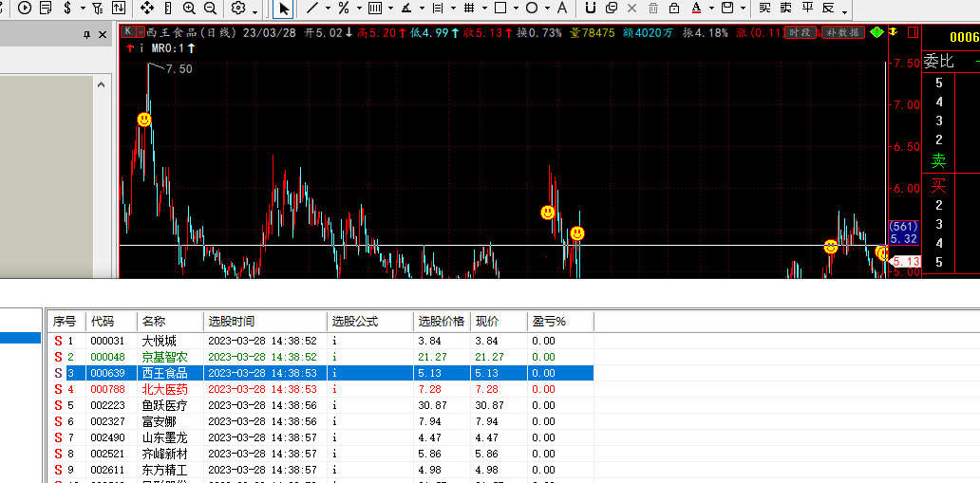Click the save template disk icon
This screenshot has height=483, width=980.
pos(726,9)
